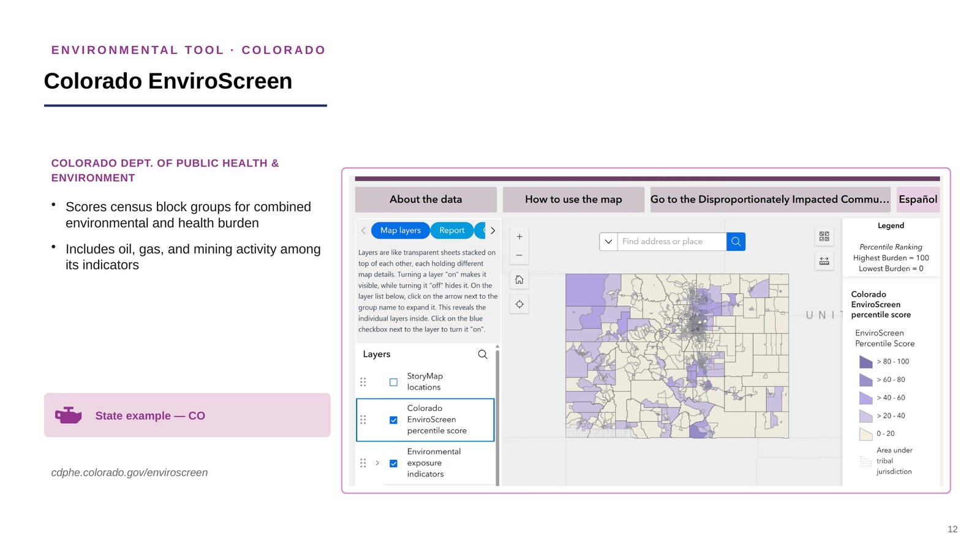Show previous panel tabs with left arrow
This screenshot has width=980, height=551.
pos(363,231)
